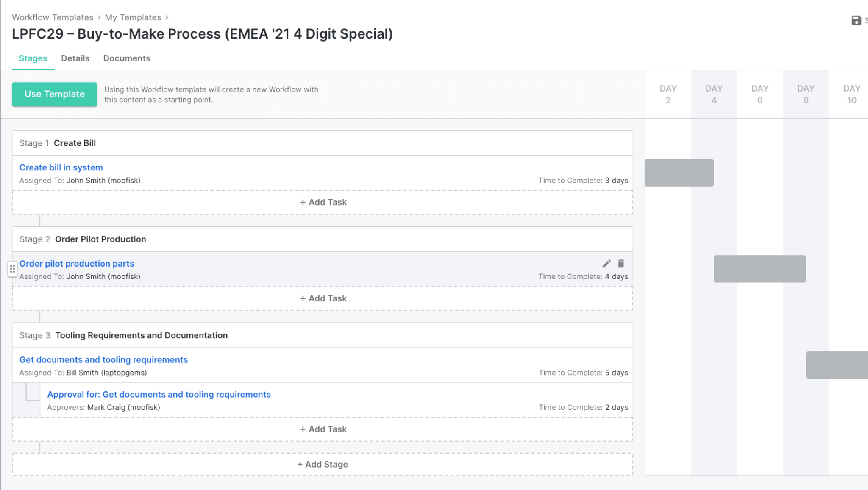This screenshot has height=490, width=868.
Task: Open the Documents tab
Action: click(x=127, y=58)
